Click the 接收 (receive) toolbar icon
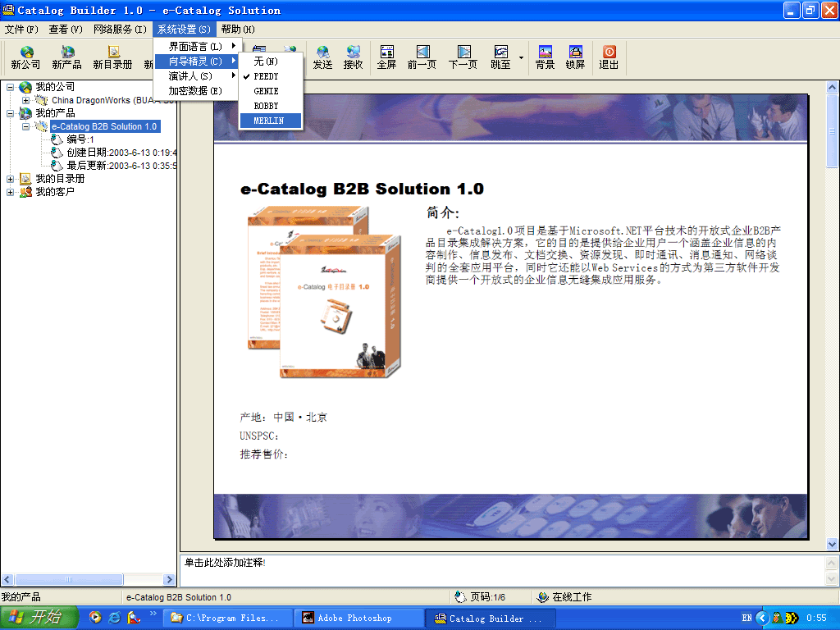Image resolution: width=840 pixels, height=630 pixels. 353,57
